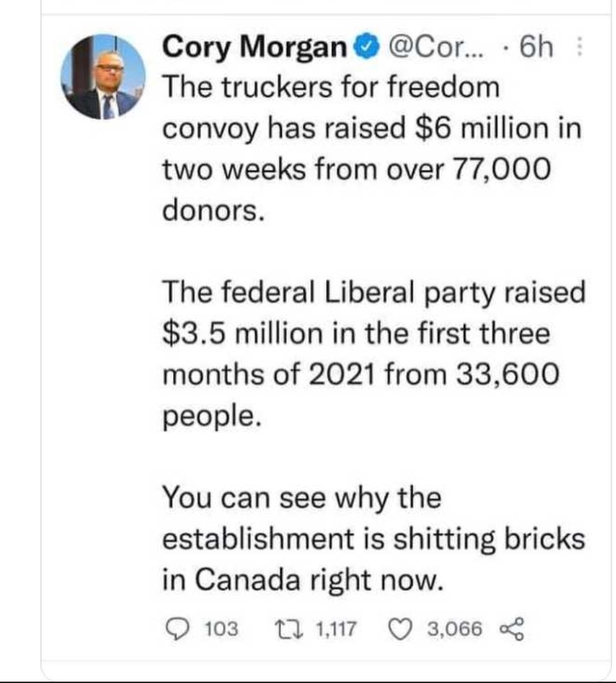Click "The federal Liberal party raised" line
The width and height of the screenshot is (616, 683).
[x=373, y=294]
